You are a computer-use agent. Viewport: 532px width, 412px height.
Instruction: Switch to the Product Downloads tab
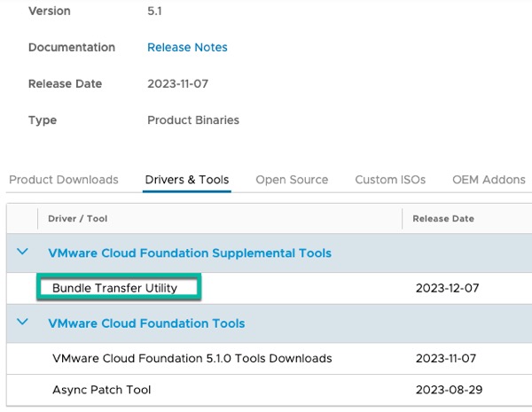point(63,180)
